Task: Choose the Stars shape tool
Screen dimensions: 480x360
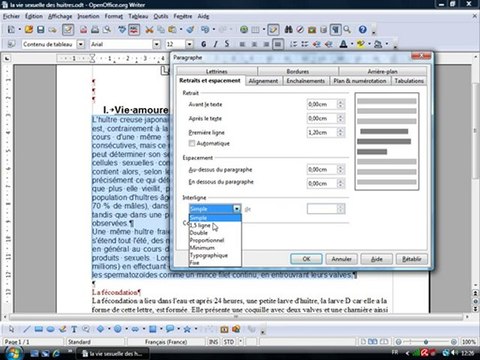Action: click(187, 329)
